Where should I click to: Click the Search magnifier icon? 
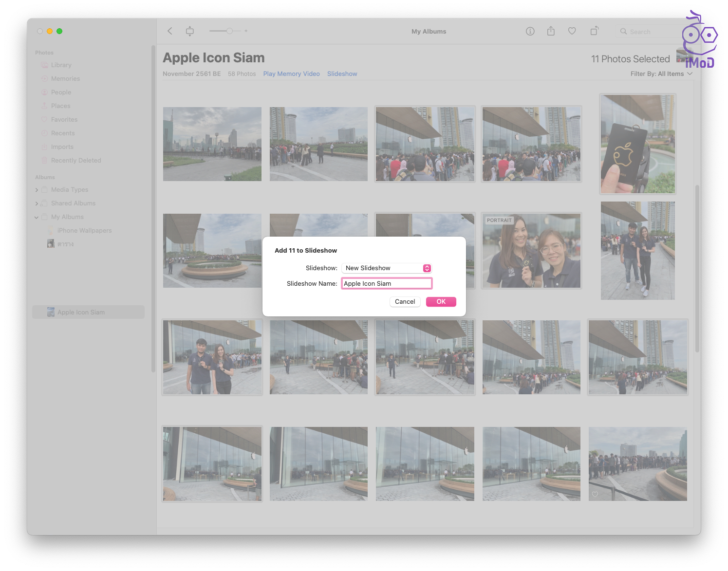pos(623,32)
